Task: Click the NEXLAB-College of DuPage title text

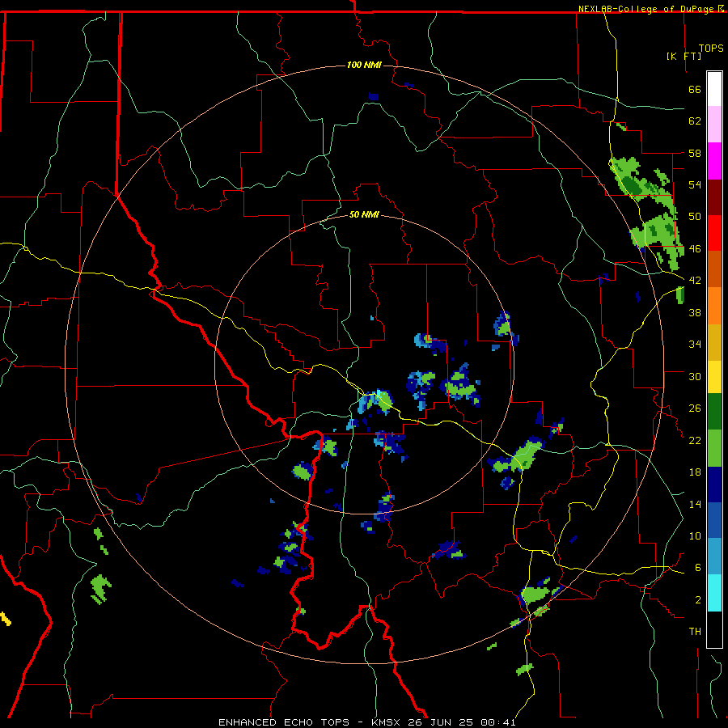Action: pyautogui.click(x=647, y=9)
